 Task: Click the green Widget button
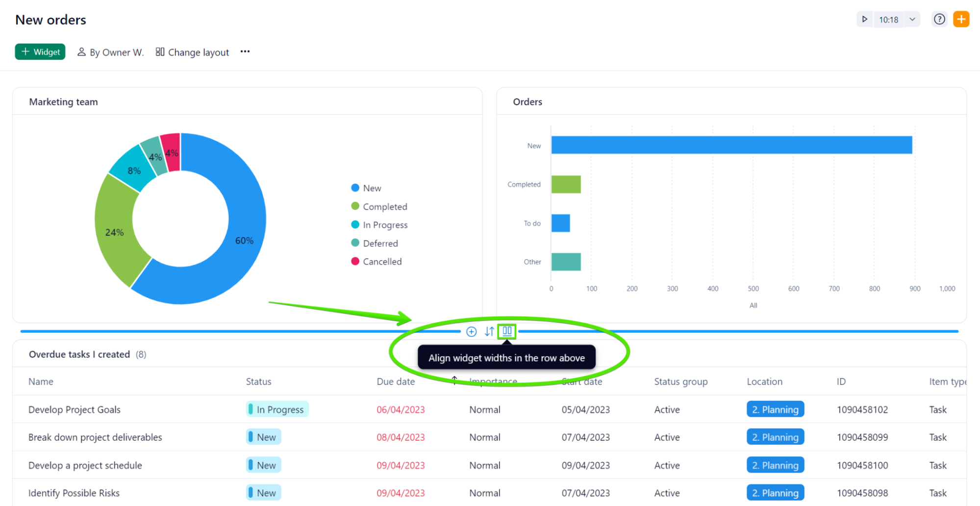[x=40, y=52]
